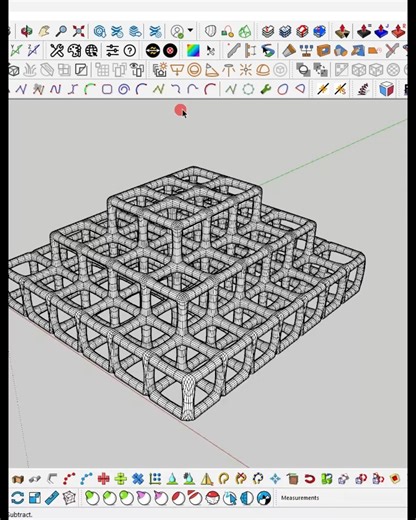Click the green wrench icon
The width and height of the screenshot is (416, 520).
pos(266,89)
